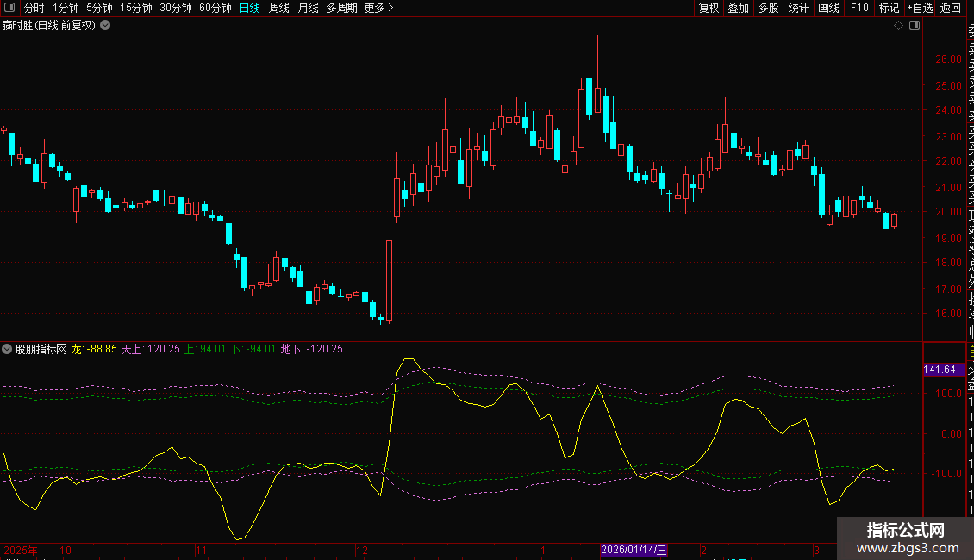
Task: Click the 141.64 value label on the indicator axis
Action: click(939, 370)
